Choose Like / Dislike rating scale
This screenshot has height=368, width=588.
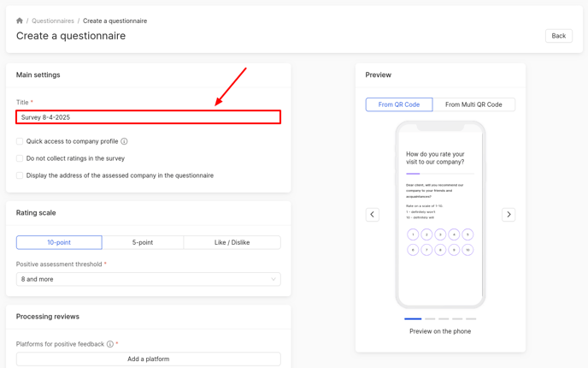tap(232, 242)
